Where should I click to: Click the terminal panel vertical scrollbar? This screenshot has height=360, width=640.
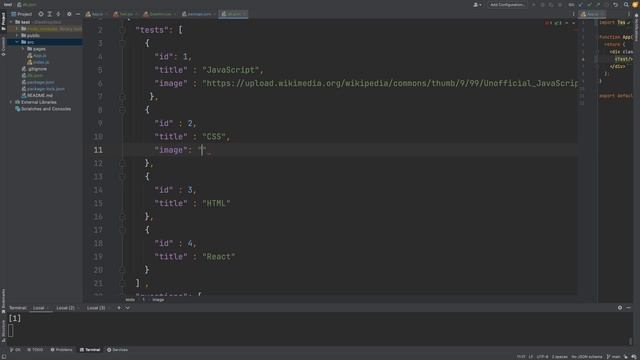(631, 340)
